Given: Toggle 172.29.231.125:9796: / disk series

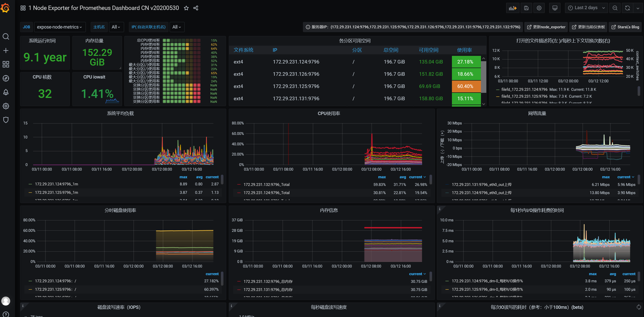Looking at the screenshot, I should click(56, 289).
